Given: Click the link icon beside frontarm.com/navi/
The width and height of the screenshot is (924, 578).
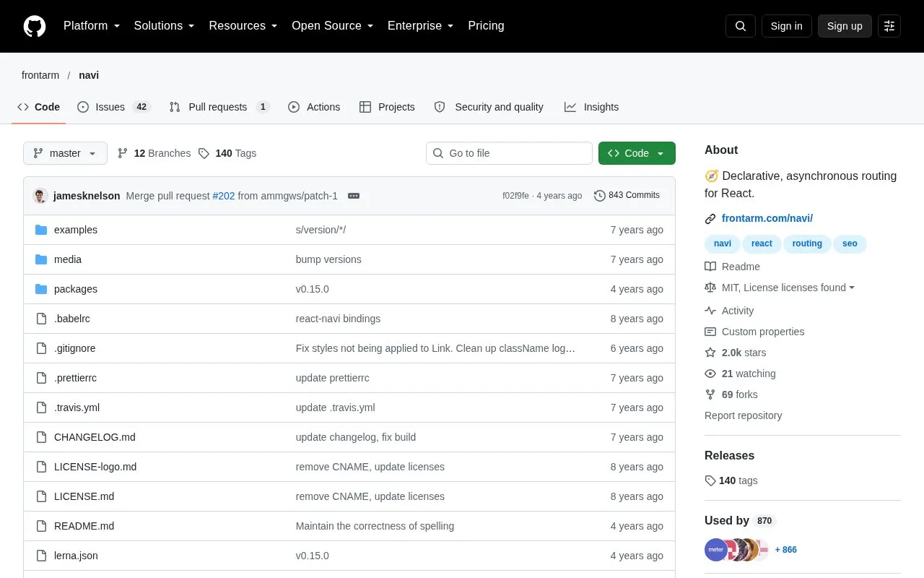Looking at the screenshot, I should [x=710, y=218].
